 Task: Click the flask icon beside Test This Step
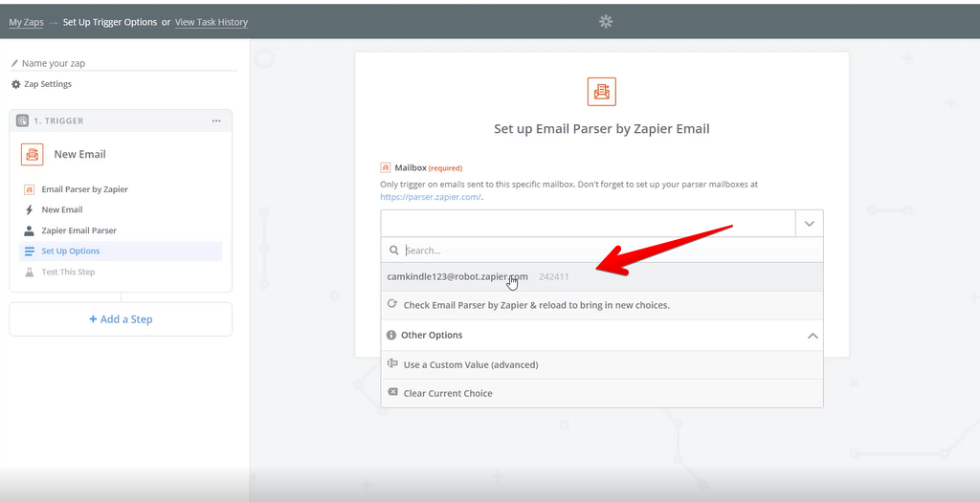(x=29, y=272)
